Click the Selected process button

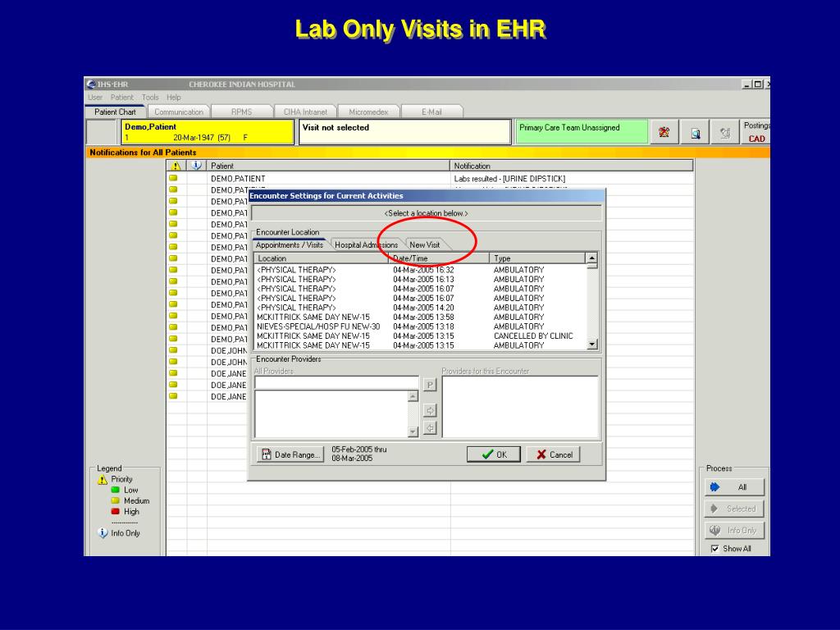734,509
